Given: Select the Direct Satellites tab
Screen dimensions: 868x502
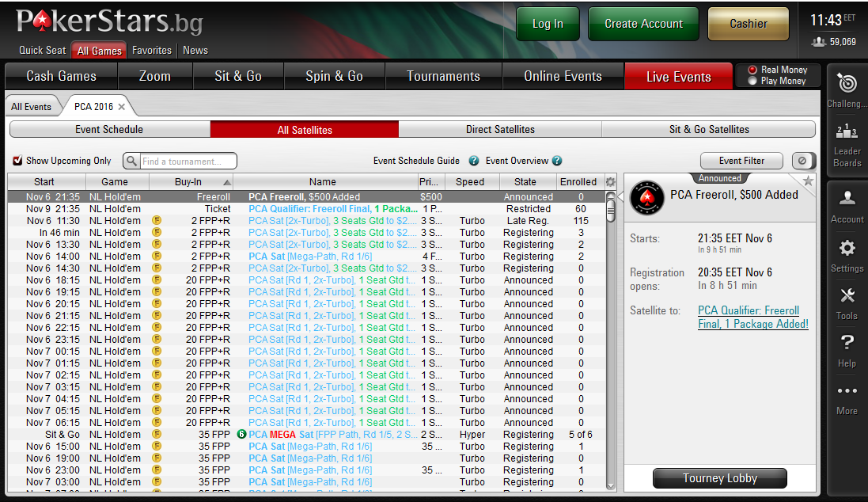Looking at the screenshot, I should [x=500, y=129].
